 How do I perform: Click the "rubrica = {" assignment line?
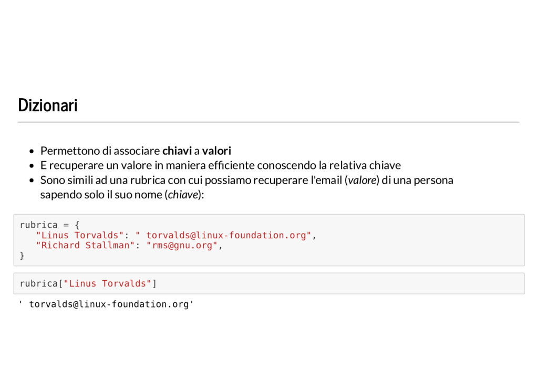coord(50,225)
